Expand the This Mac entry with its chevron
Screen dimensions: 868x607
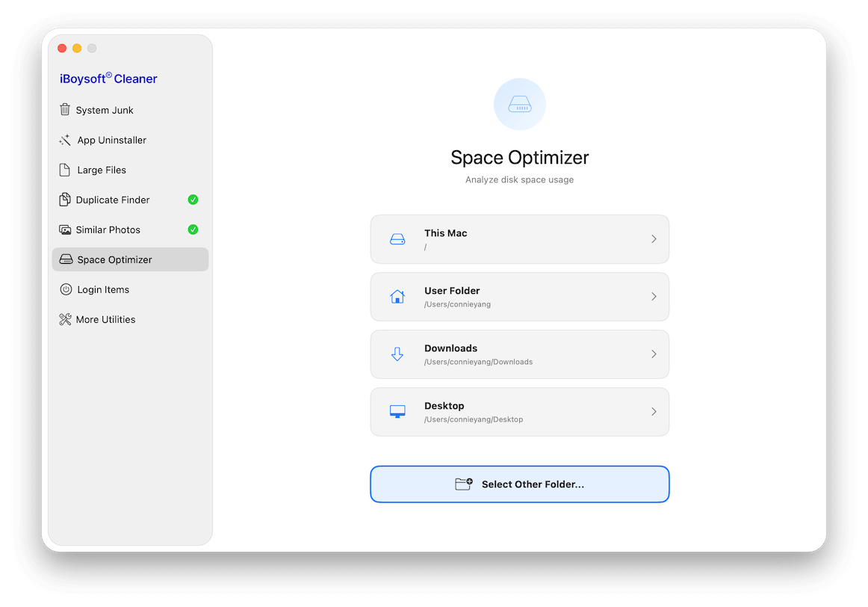point(654,238)
